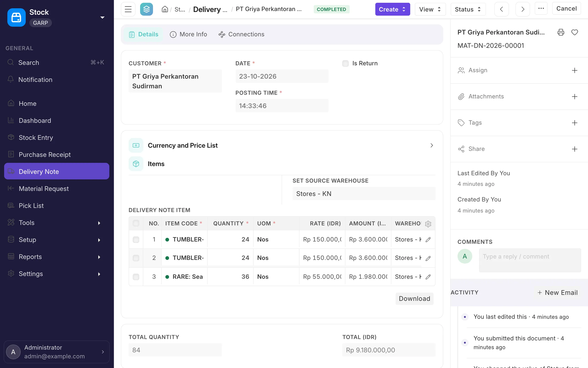Click the Cancel button
The width and height of the screenshot is (588, 368).
566,9
